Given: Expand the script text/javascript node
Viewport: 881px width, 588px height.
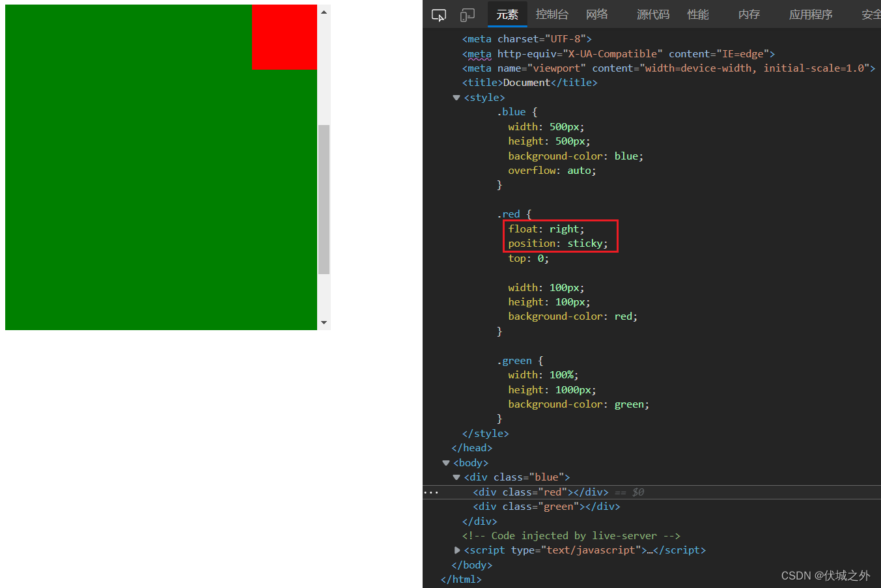Looking at the screenshot, I should point(457,550).
